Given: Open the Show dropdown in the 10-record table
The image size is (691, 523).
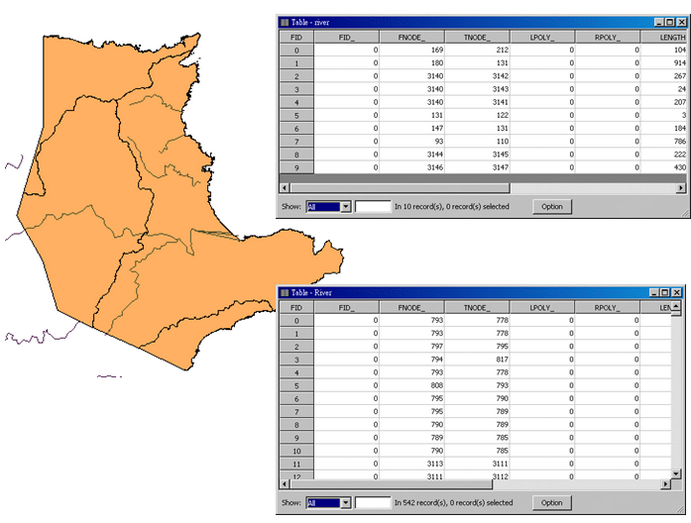Looking at the screenshot, I should [x=346, y=206].
